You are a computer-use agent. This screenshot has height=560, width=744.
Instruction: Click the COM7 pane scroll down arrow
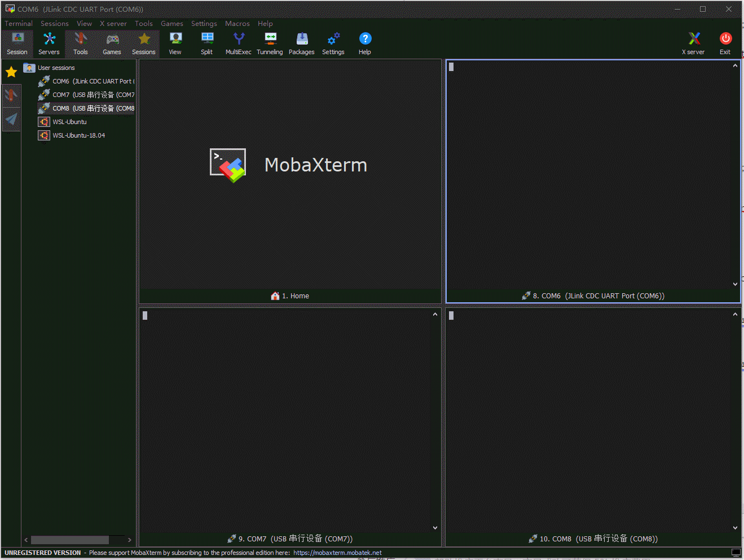tap(435, 528)
